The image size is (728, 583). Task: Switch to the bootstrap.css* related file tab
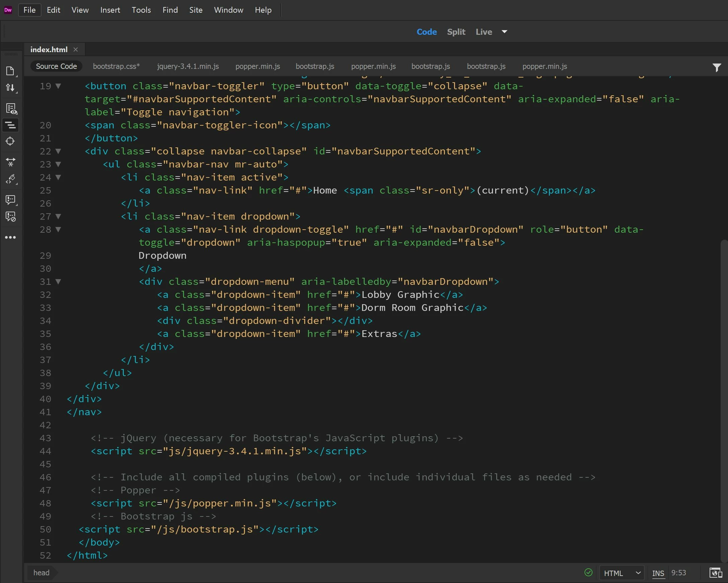116,67
